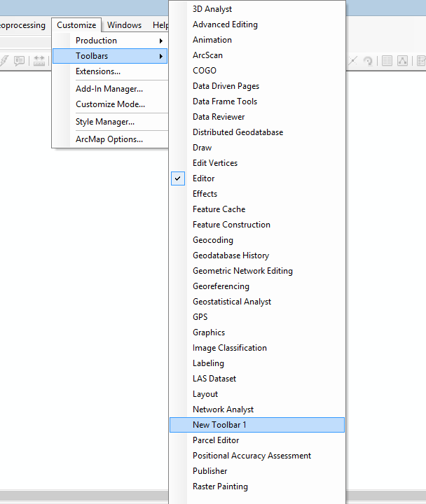
Task: Expand the Production submenu arrow
Action: click(x=161, y=41)
